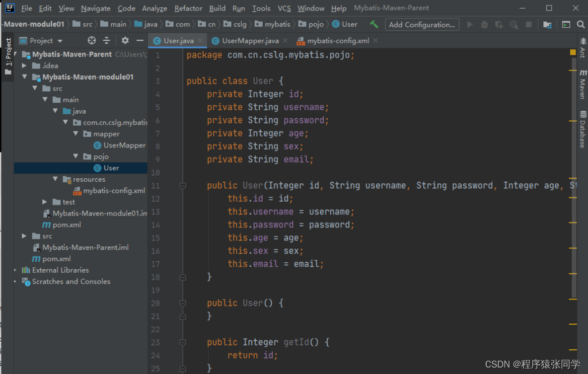Collapse the java source folder
Image resolution: width=588 pixels, height=374 pixels.
(x=55, y=111)
